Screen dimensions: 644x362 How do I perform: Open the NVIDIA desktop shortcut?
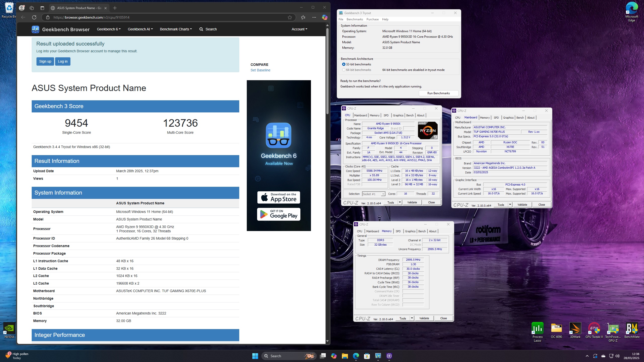tap(9, 330)
